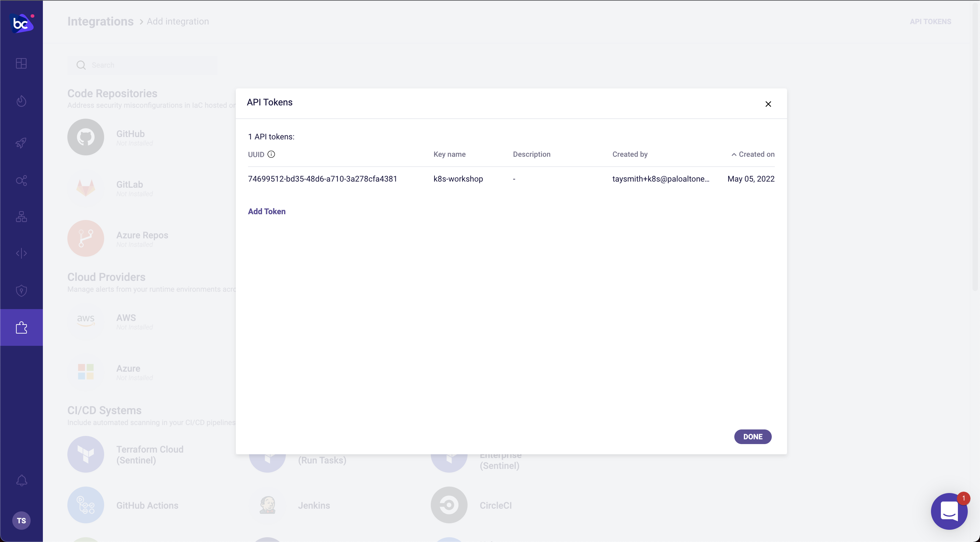Focus the Search integrations field
Image resolution: width=980 pixels, height=542 pixels.
tap(143, 65)
